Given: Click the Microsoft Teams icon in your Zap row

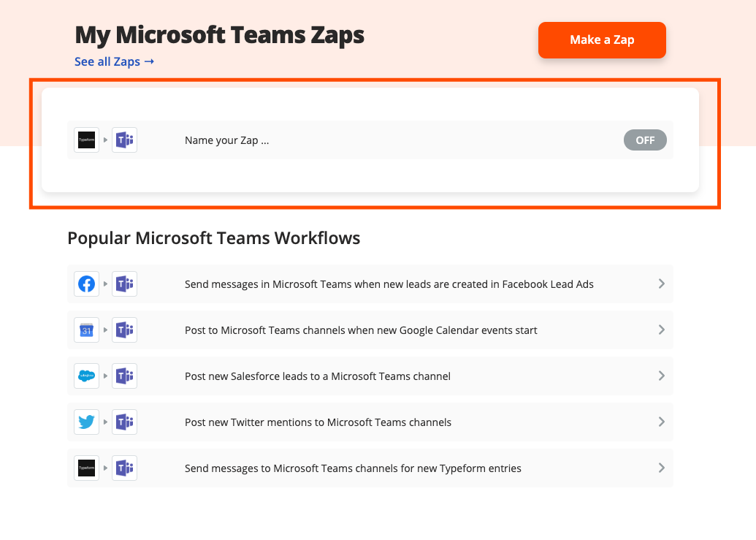Looking at the screenshot, I should (x=125, y=140).
